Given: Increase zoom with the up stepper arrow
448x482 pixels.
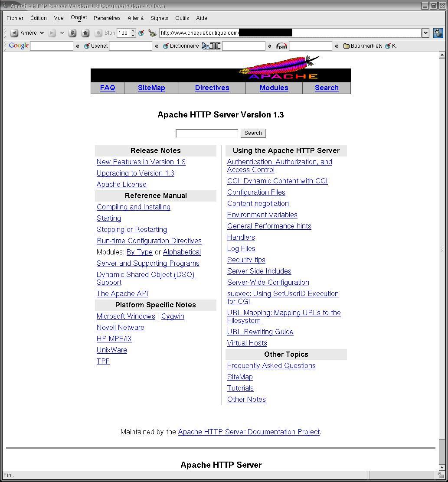Looking at the screenshot, I should [x=133, y=31].
